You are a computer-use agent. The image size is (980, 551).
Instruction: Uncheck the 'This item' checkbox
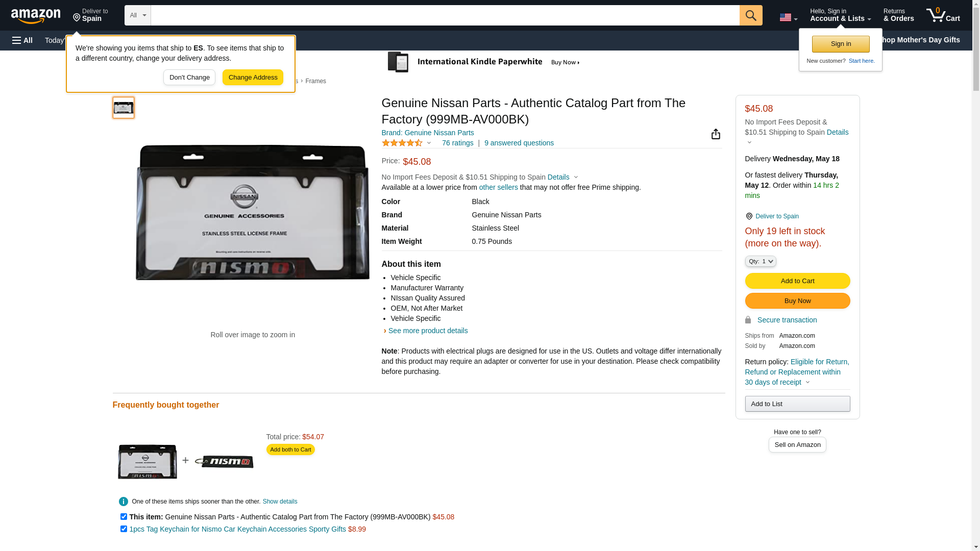[124, 517]
